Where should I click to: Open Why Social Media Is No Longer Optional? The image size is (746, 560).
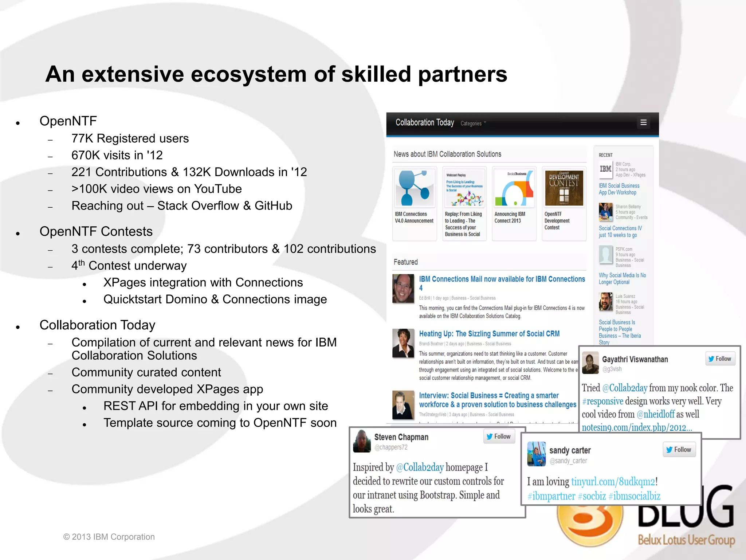click(622, 279)
